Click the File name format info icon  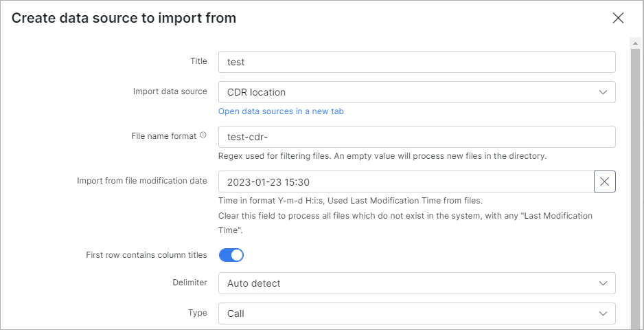point(203,135)
